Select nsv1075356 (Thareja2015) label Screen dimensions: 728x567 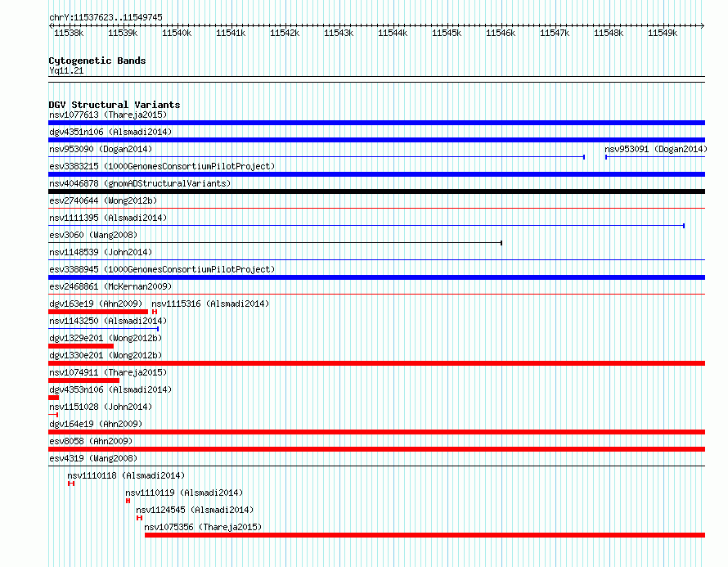(203, 527)
